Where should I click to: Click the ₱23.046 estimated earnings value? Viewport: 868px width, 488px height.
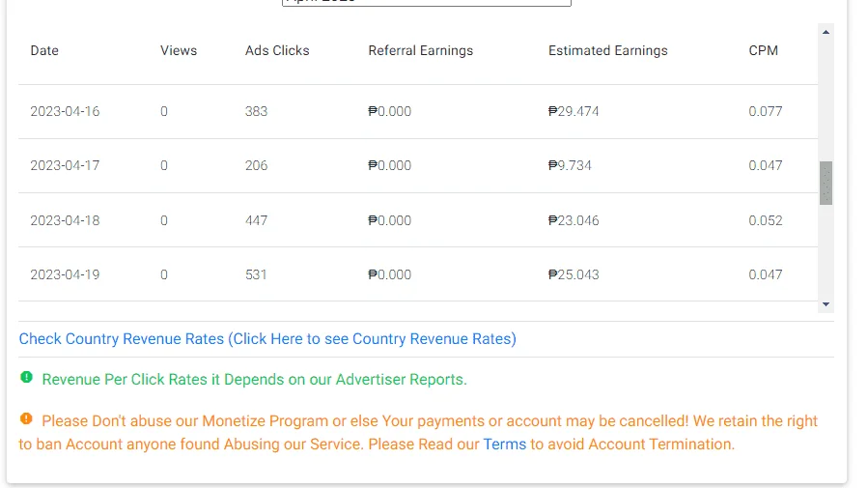coord(574,220)
